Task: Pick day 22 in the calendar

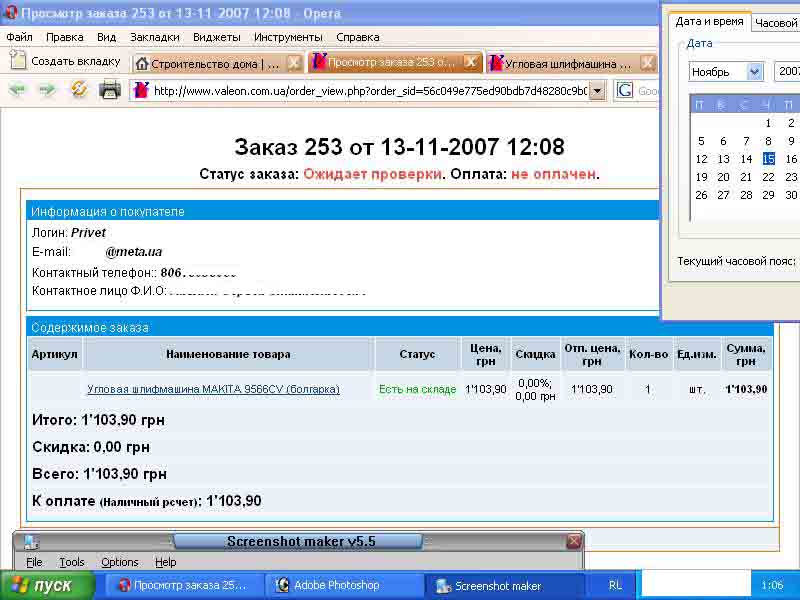Action: point(768,177)
